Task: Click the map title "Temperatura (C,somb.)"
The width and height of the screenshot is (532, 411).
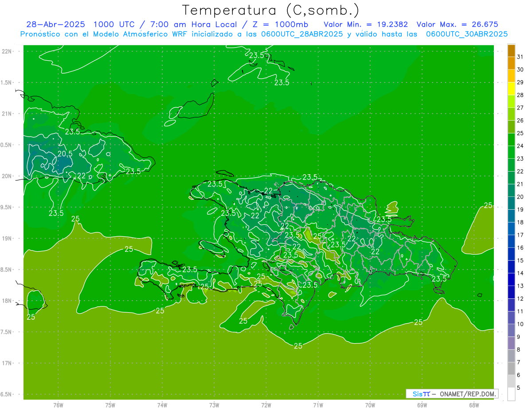Action: [x=270, y=10]
